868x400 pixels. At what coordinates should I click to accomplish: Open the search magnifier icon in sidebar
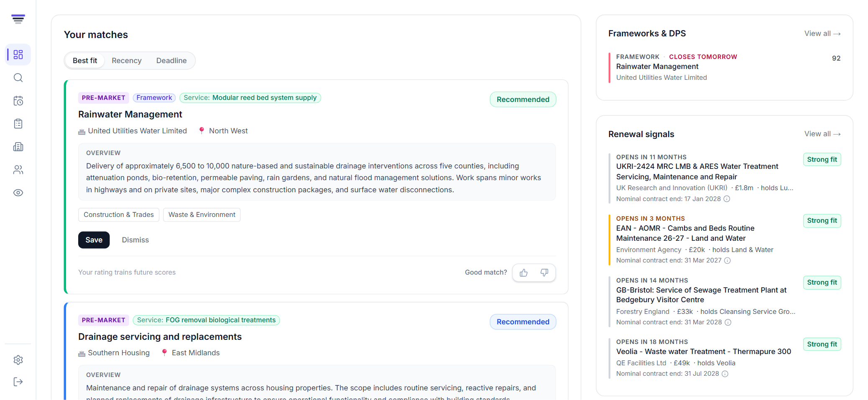[x=18, y=78]
